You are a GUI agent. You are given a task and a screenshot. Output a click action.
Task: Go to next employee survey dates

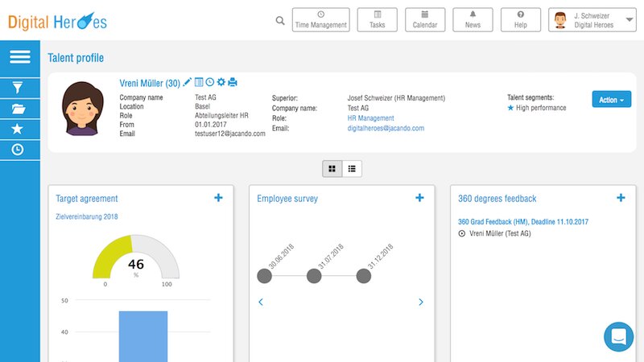(x=421, y=302)
